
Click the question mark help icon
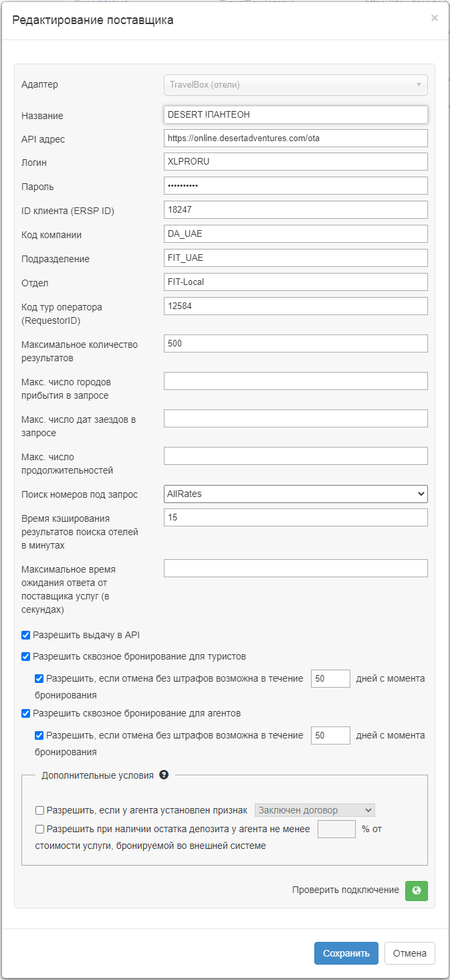pyautogui.click(x=164, y=775)
